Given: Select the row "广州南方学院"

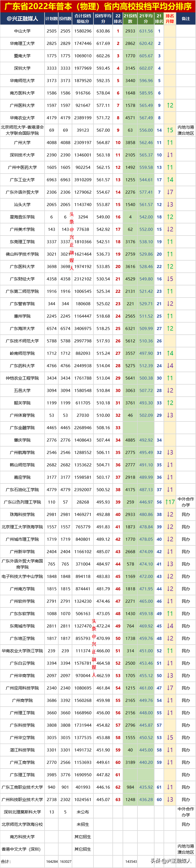Looking at the screenshot, I should pos(22,589).
